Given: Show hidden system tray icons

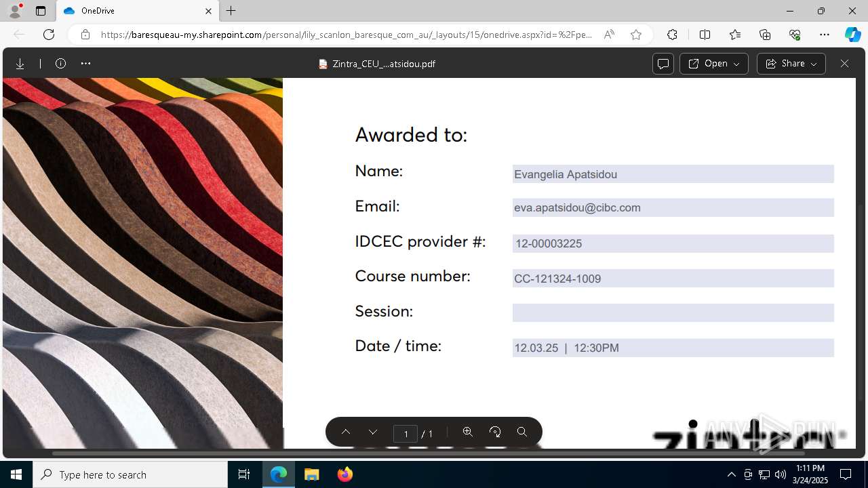Looking at the screenshot, I should pos(731,474).
